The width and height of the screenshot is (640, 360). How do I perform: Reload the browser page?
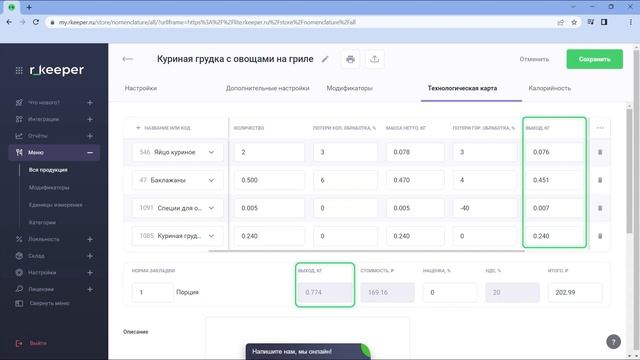[36, 22]
